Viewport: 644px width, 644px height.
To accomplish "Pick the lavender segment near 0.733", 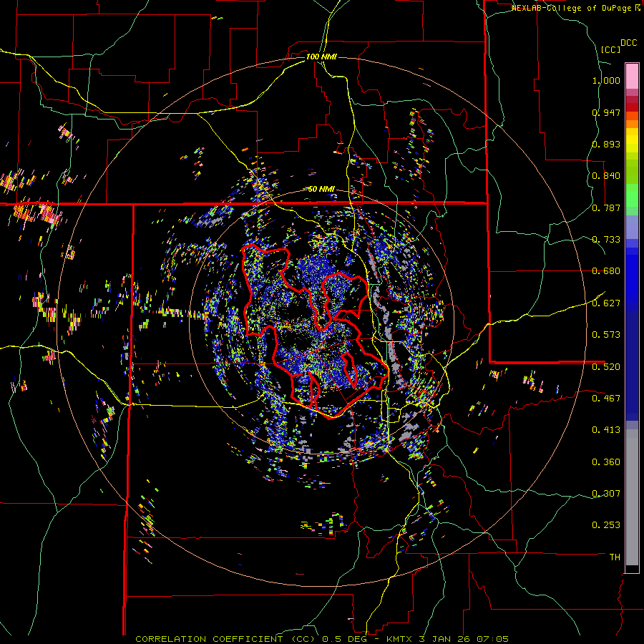I will pos(632,227).
